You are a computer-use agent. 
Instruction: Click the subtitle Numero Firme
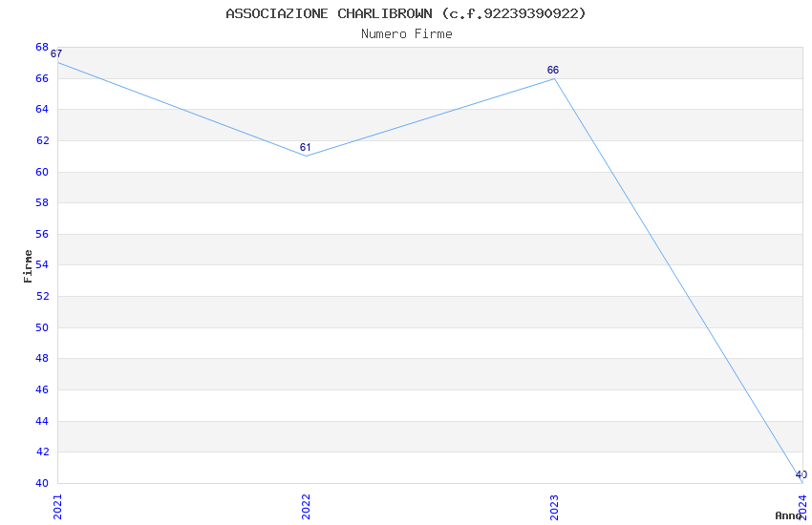click(x=407, y=34)
